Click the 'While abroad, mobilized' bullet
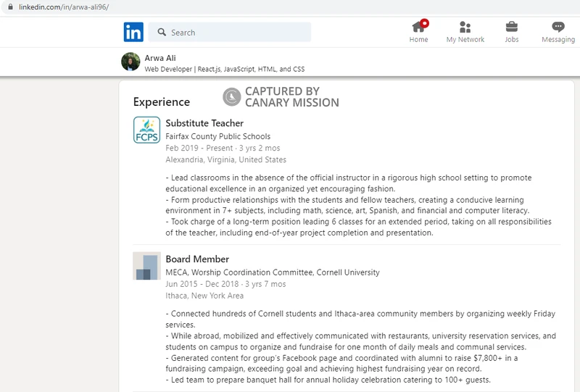Screen dimensions: 580x392 point(360,341)
